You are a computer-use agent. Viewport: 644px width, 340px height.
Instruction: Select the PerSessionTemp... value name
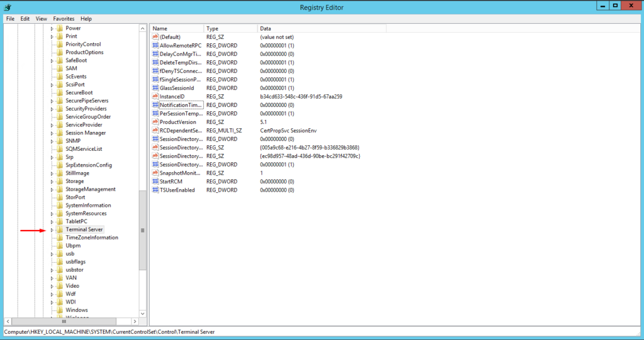click(x=181, y=114)
